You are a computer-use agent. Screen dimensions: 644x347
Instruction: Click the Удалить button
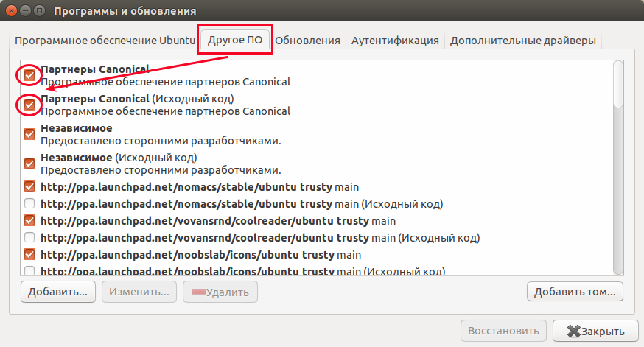click(220, 292)
